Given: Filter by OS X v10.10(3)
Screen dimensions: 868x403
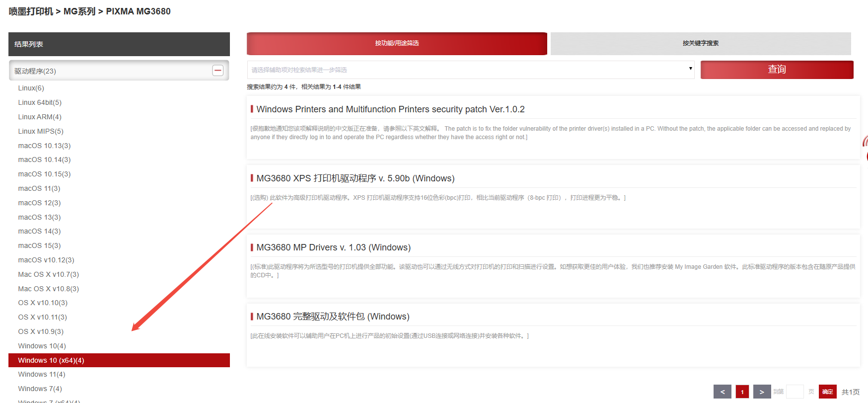Looking at the screenshot, I should (x=43, y=303).
